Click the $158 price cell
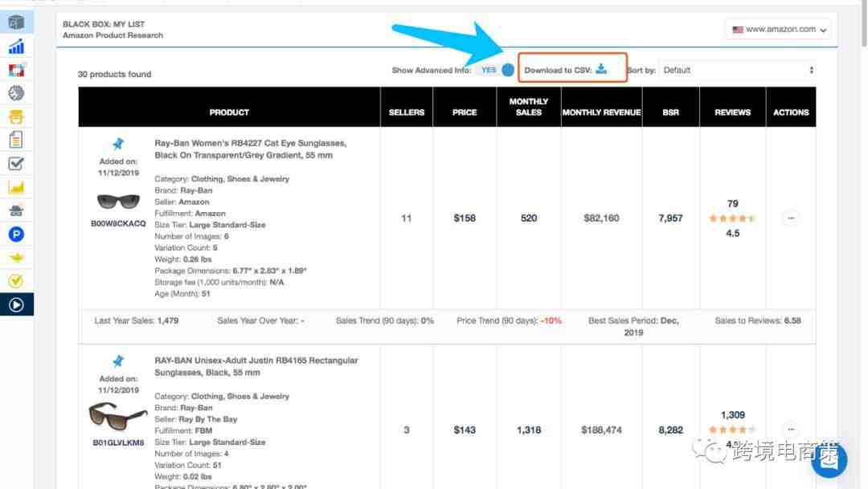The width and height of the screenshot is (868, 489). (465, 218)
